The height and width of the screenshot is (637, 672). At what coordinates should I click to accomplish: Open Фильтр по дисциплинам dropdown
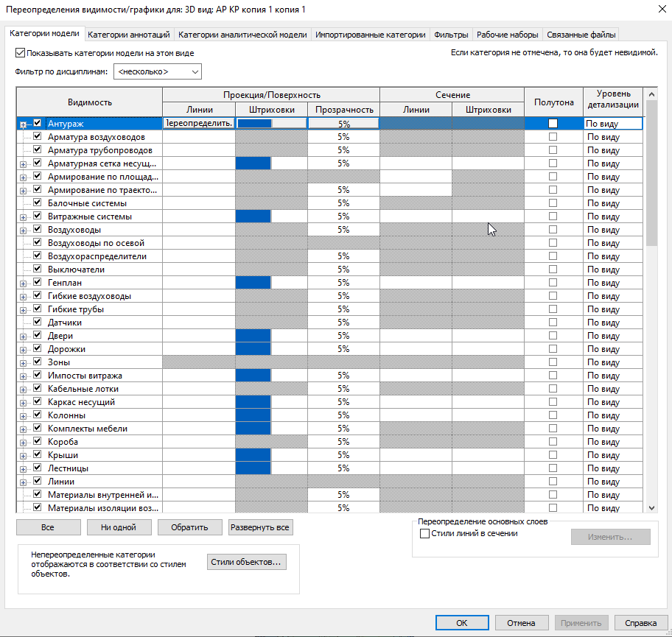157,71
